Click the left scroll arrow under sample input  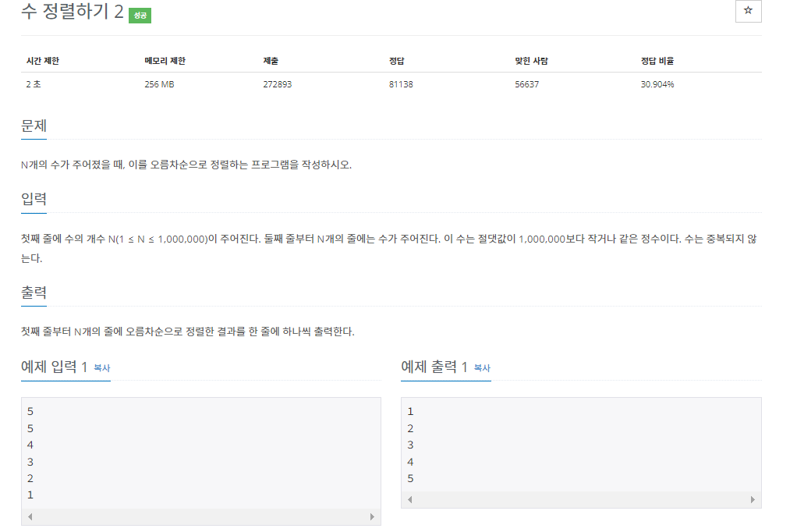[x=30, y=516]
